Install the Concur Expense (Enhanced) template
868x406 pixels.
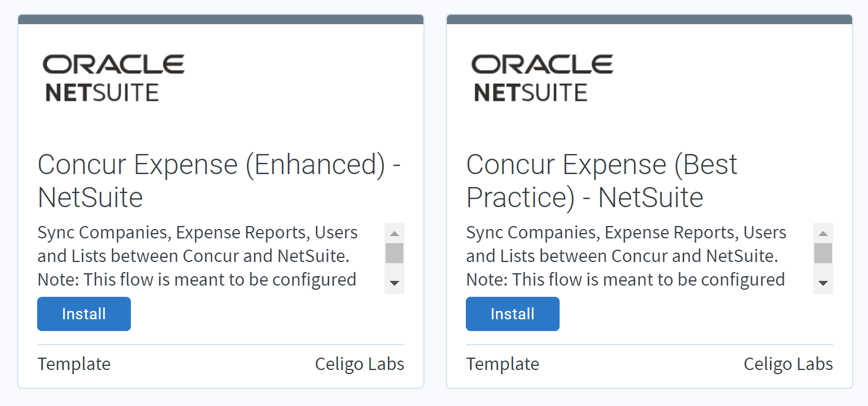tap(84, 314)
